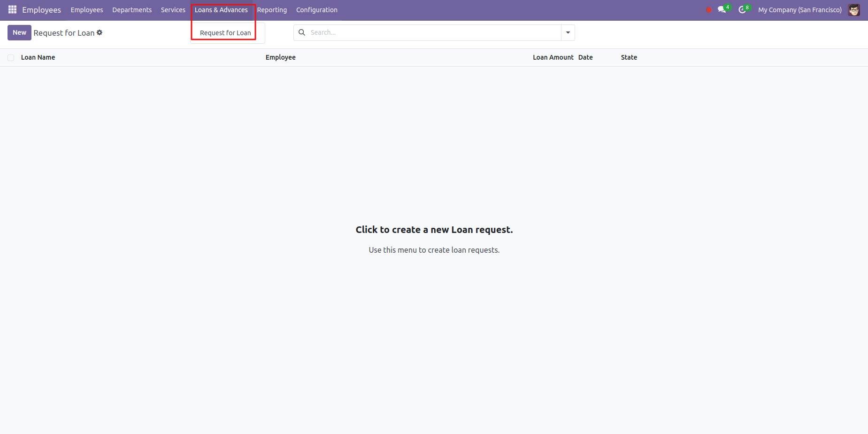Open the apps grid home menu

coord(12,10)
